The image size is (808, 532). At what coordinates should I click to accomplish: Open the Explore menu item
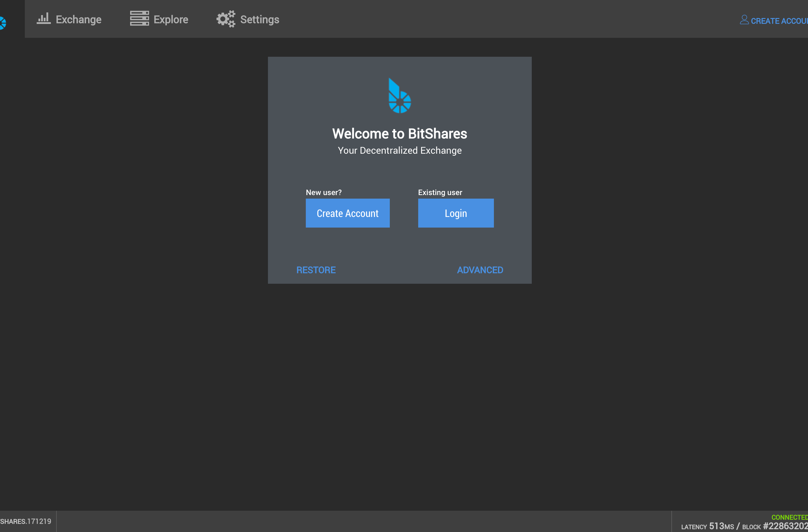point(159,19)
